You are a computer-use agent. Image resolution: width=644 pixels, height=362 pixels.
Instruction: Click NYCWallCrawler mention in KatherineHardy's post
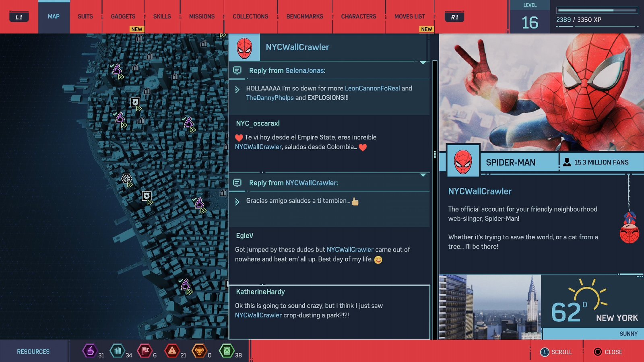pos(258,315)
